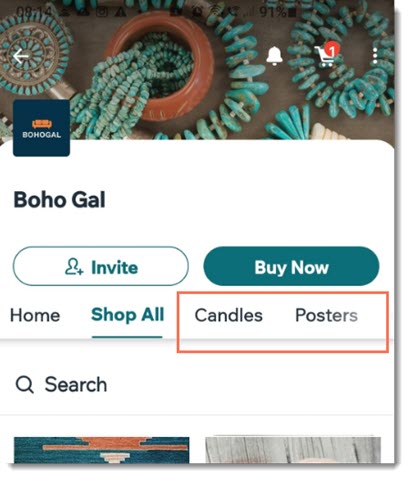
Task: Click the magnifying glass search icon
Action: pyautogui.click(x=25, y=385)
